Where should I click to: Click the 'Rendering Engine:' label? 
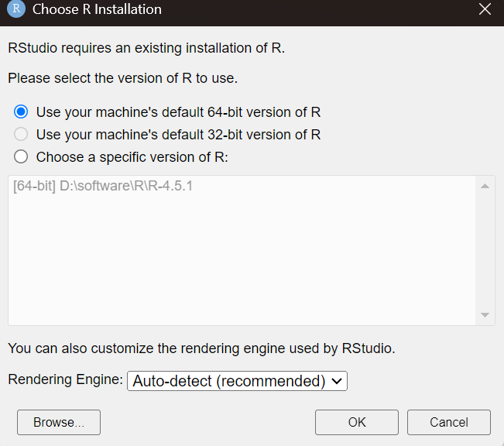tap(65, 379)
